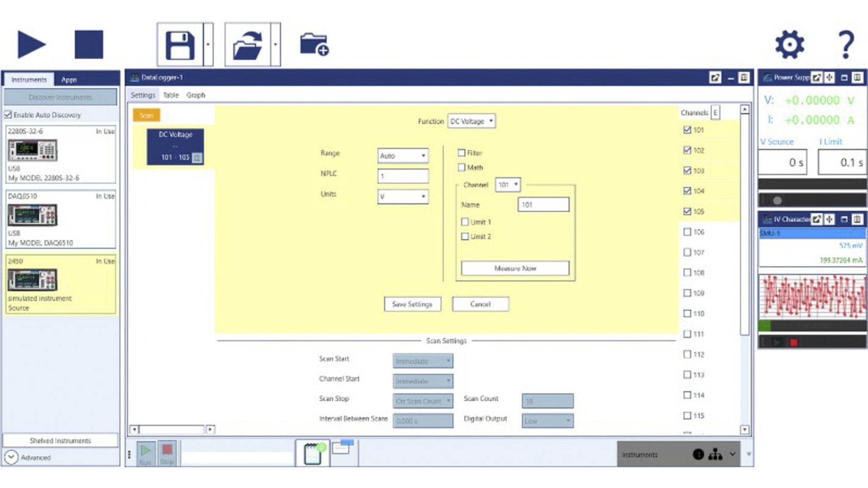Open the Table tab in DataLogger
This screenshot has height=488, width=868.
pyautogui.click(x=171, y=95)
